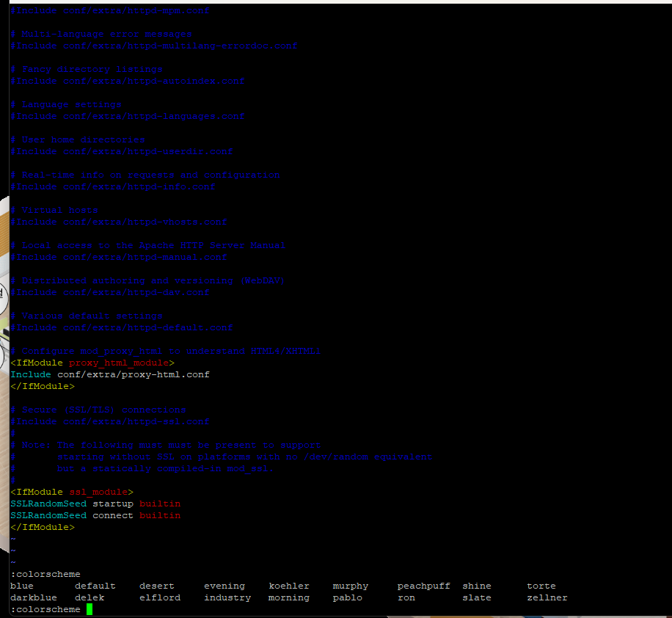Click the 'darkblue' colorscheme name
Image resolution: width=672 pixels, height=618 pixels.
click(34, 597)
